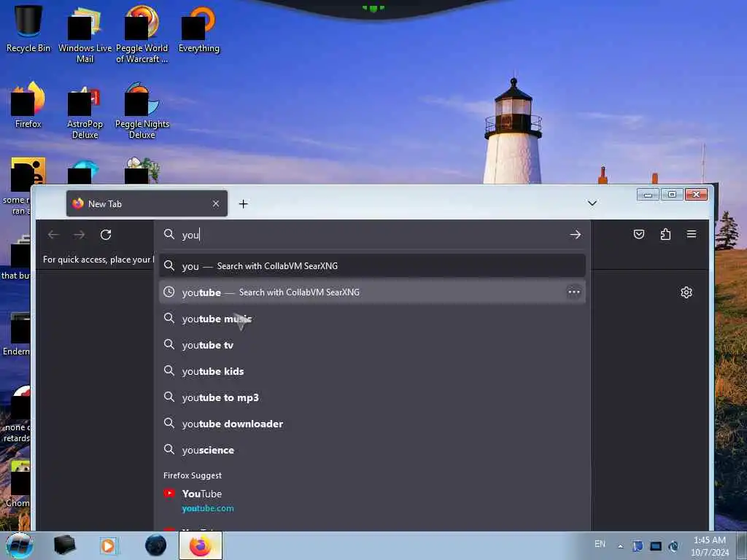Open the dark box taskbar icon

pos(64,545)
